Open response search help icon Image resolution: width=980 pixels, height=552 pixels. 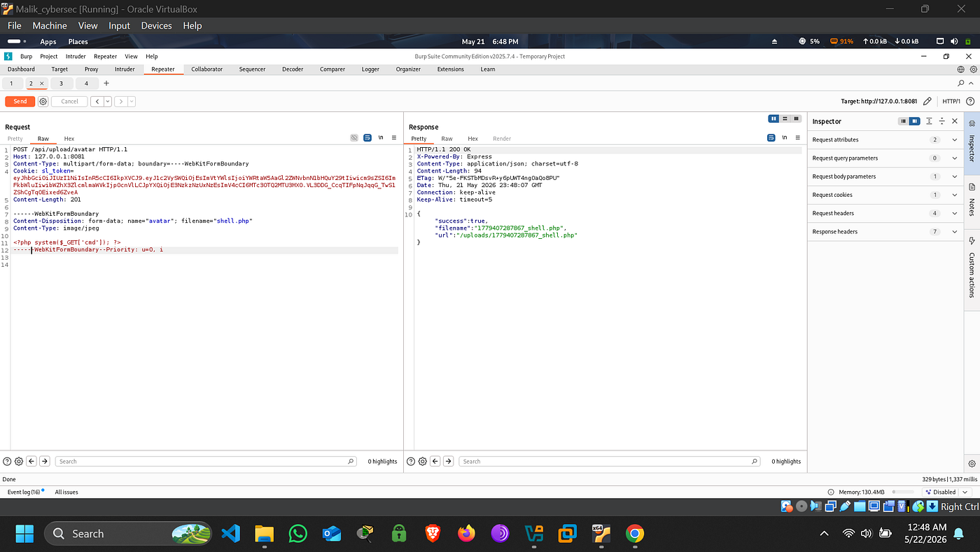[411, 462]
